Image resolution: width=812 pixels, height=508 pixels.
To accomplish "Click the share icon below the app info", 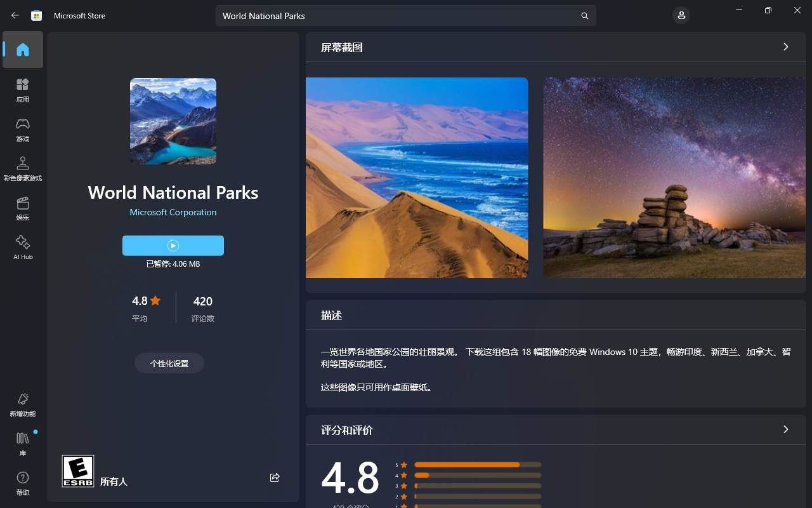I will (x=275, y=478).
